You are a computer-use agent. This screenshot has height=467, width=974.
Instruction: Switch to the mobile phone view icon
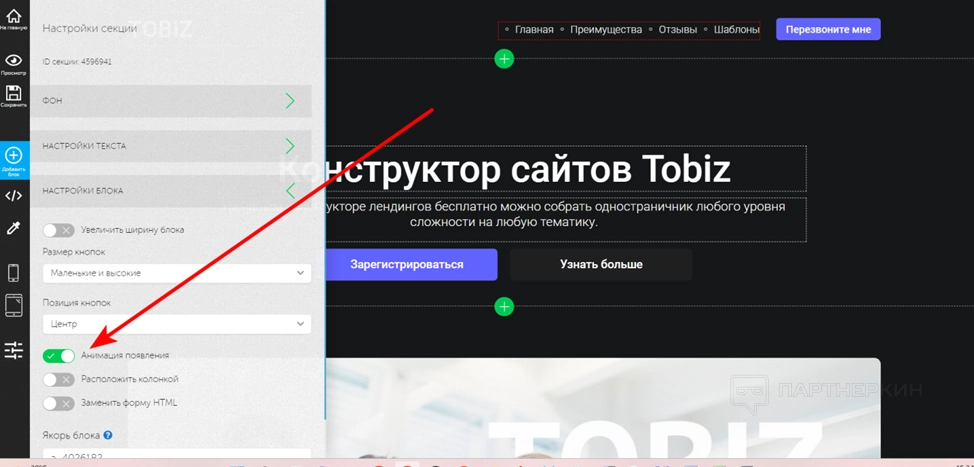(x=14, y=273)
